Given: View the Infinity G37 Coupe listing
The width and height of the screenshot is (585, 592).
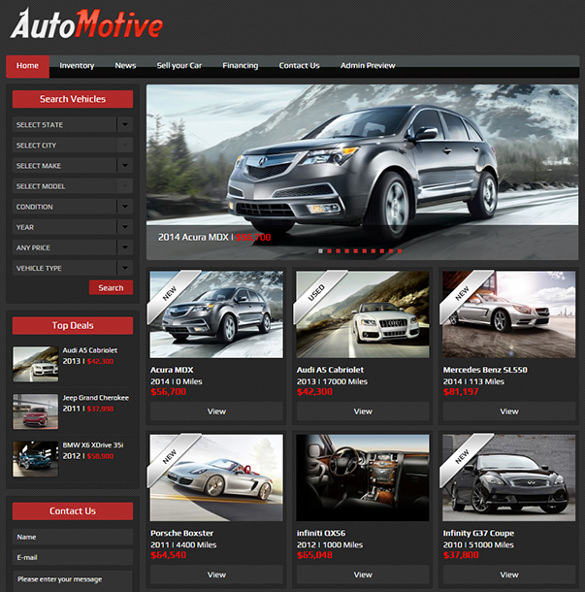Looking at the screenshot, I should (x=509, y=575).
